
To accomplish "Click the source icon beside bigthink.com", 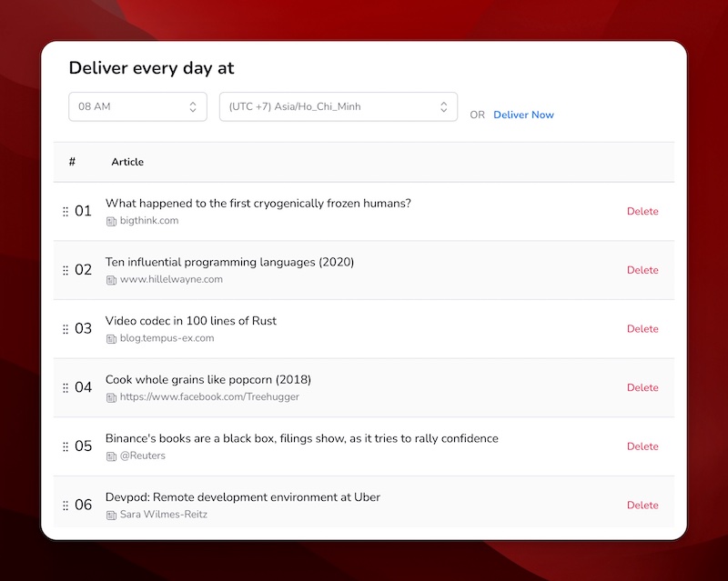I will click(111, 221).
